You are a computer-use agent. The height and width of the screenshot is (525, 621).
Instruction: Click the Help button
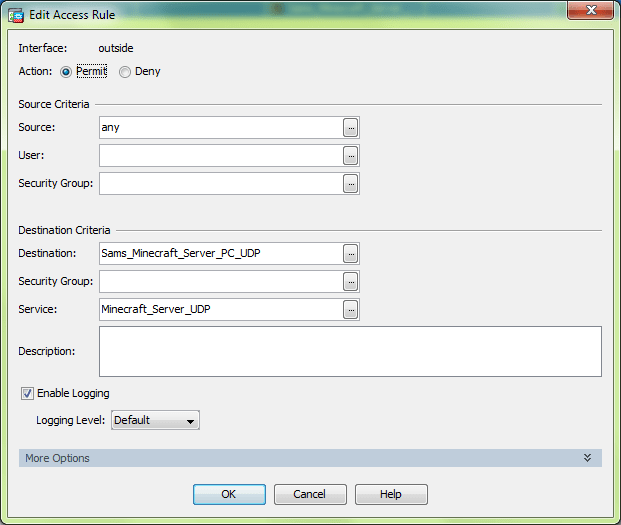pyautogui.click(x=391, y=494)
